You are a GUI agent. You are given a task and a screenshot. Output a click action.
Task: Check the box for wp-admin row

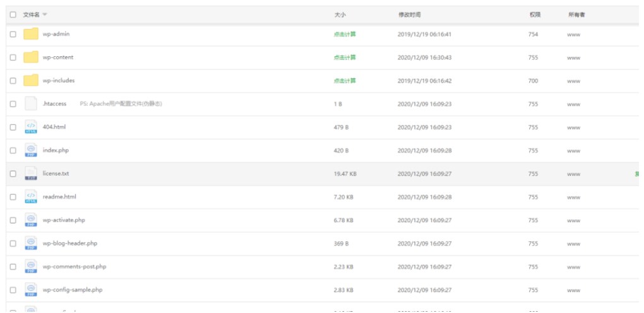point(13,34)
